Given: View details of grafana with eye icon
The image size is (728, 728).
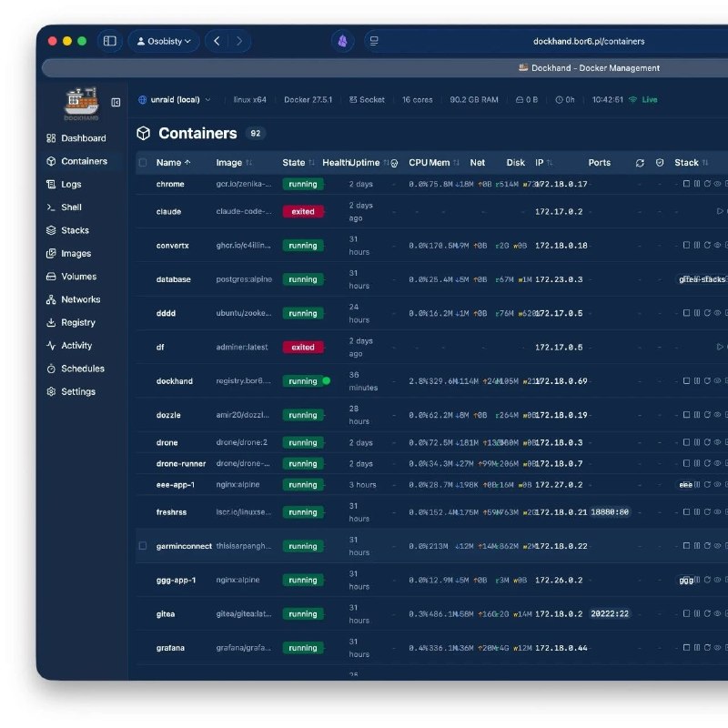Looking at the screenshot, I should point(717,648).
